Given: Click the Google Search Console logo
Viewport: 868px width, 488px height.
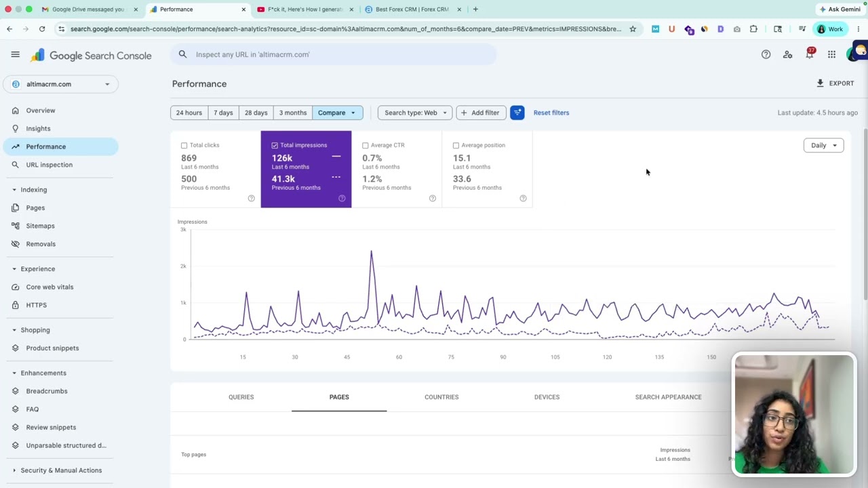Looking at the screenshot, I should pos(91,56).
